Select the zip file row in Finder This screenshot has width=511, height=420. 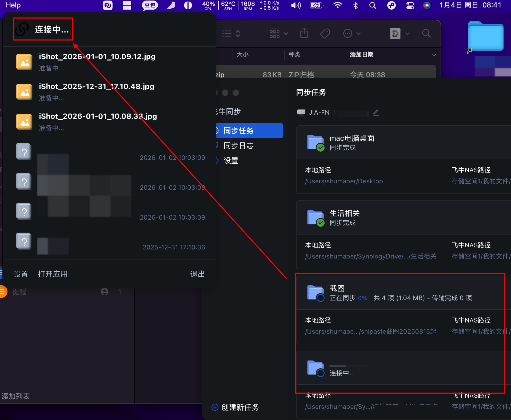click(x=326, y=72)
